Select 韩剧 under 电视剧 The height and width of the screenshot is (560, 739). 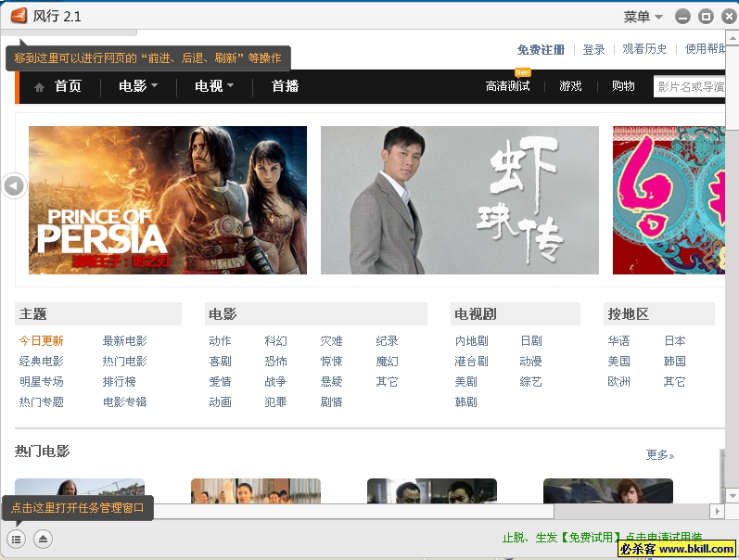click(465, 401)
